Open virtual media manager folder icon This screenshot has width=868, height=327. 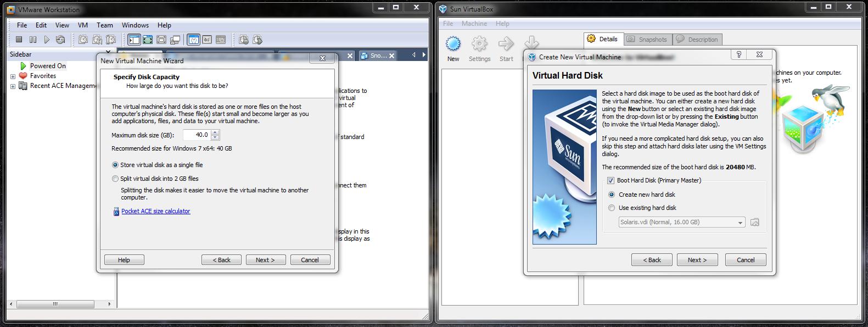pyautogui.click(x=755, y=223)
